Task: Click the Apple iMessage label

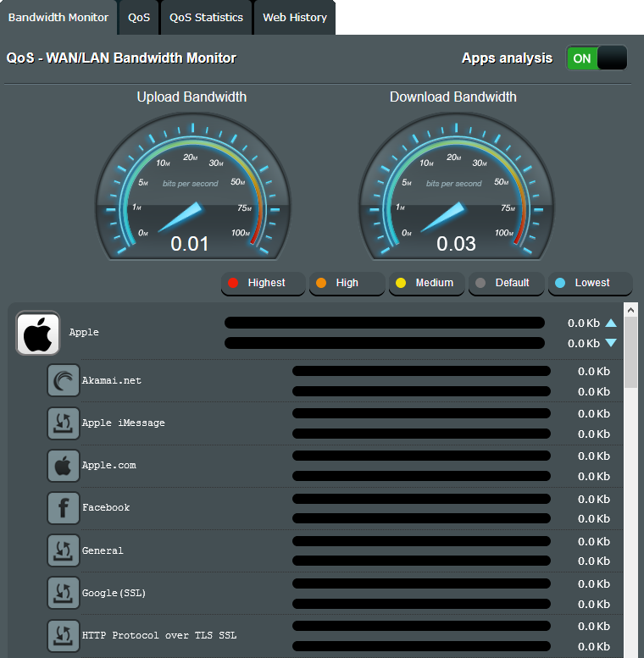Action: click(x=124, y=423)
